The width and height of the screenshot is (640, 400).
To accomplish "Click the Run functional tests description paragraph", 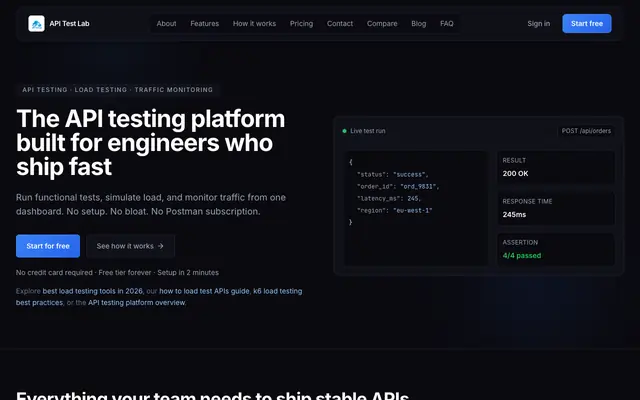I will click(151, 204).
